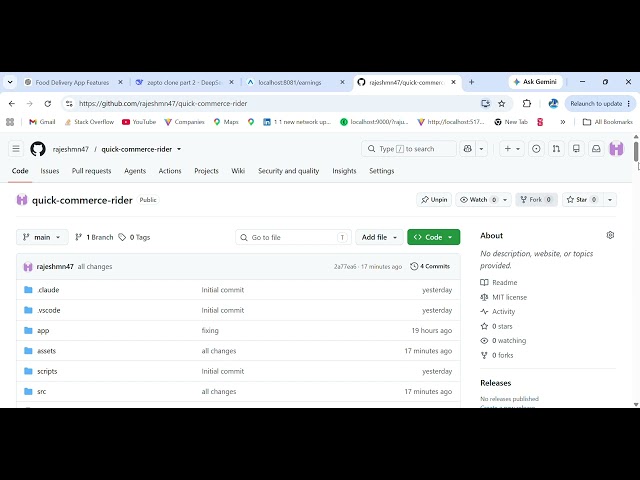Viewport: 640px width, 480px height.
Task: Open the scripts folder
Action: [47, 371]
